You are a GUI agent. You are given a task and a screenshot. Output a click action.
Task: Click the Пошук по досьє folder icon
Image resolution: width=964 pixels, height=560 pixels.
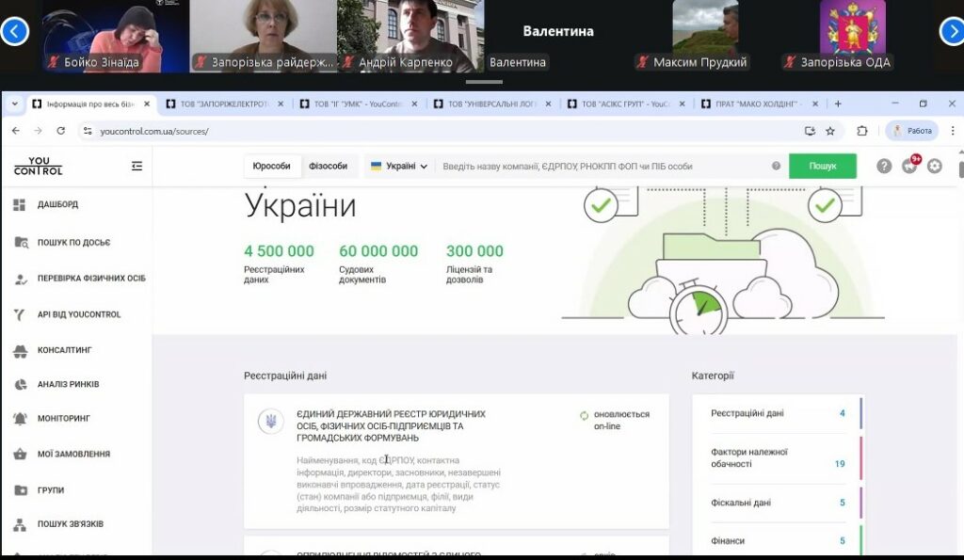point(20,242)
